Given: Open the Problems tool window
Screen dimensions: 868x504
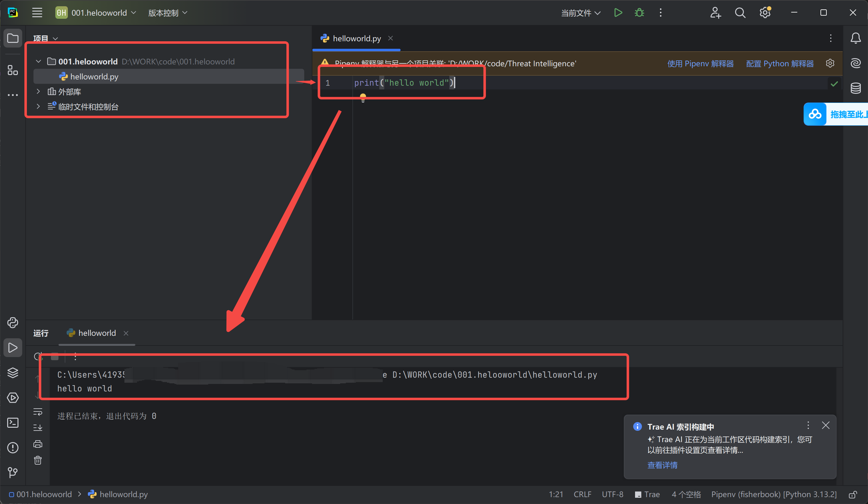Looking at the screenshot, I should 13,447.
